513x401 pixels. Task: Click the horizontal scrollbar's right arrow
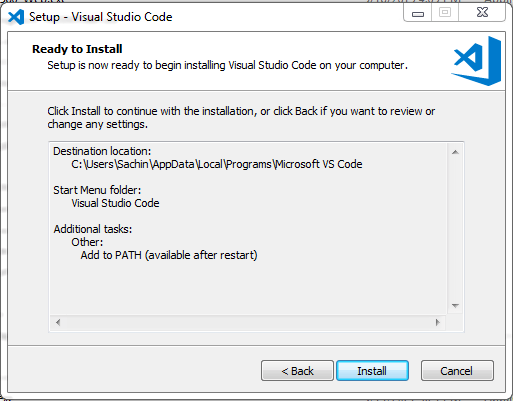point(438,322)
